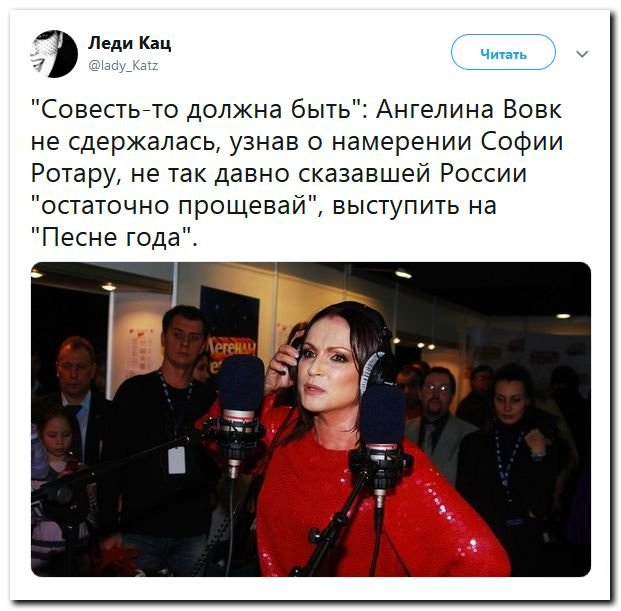The height and width of the screenshot is (611, 621).
Task: Expand the tweet options chevron
Action: coord(582,53)
